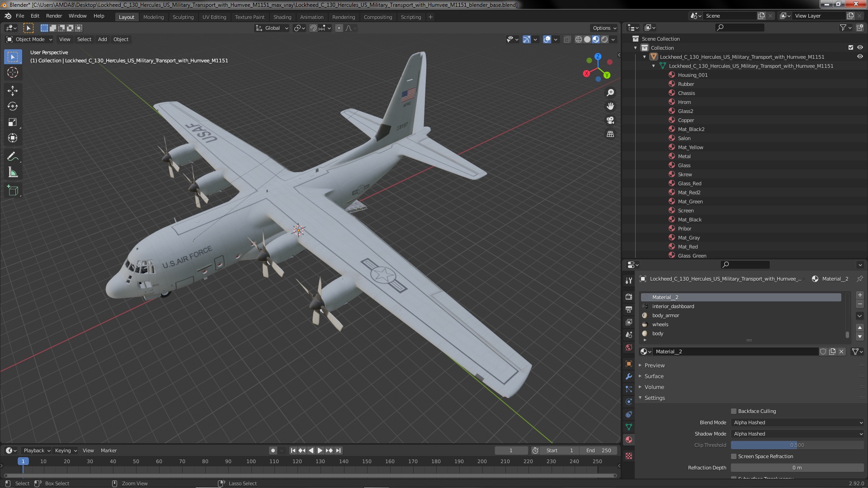Expand the Volume panel
The width and height of the screenshot is (868, 488).
tap(654, 387)
